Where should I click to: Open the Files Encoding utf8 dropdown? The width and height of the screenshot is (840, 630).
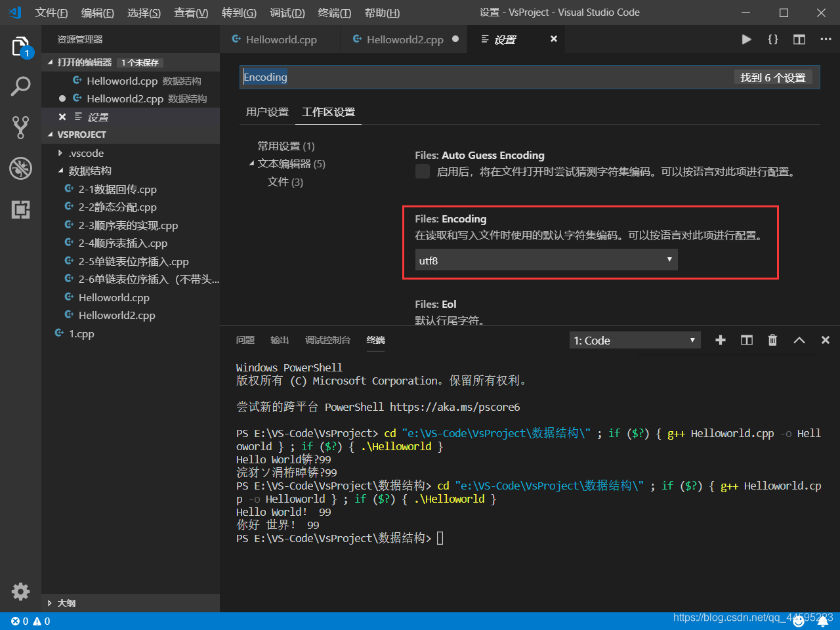tap(546, 260)
